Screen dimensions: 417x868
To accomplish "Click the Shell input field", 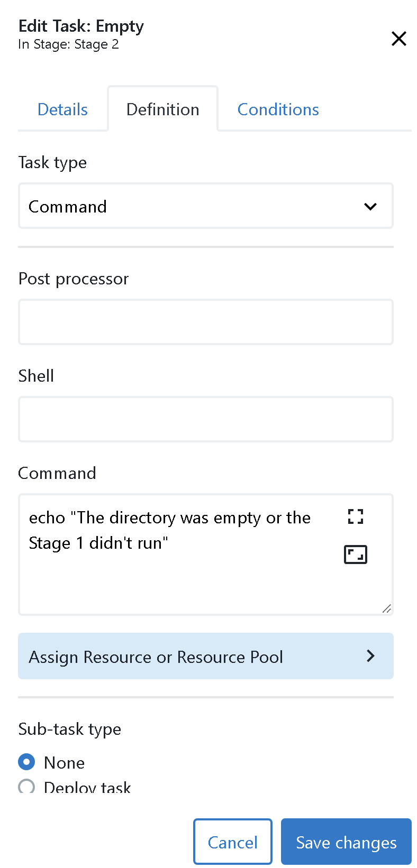I will pos(206,419).
